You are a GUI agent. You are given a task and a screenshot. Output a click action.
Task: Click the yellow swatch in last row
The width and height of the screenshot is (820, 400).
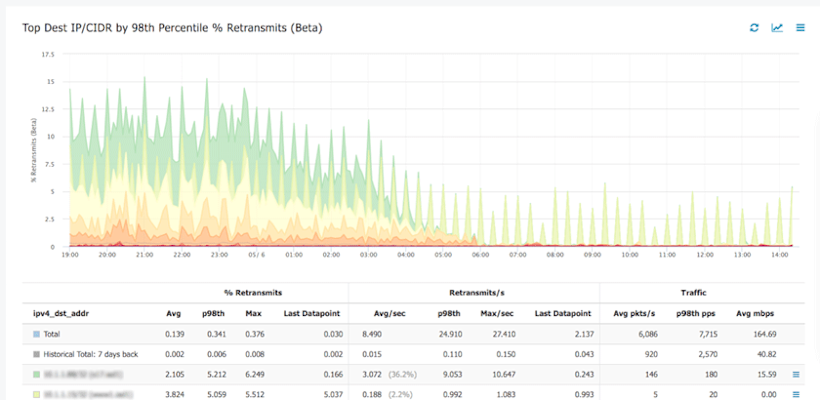tap(36, 394)
